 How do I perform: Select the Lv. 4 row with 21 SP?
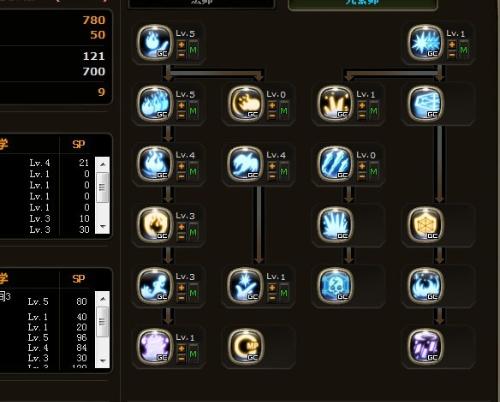pos(47,163)
